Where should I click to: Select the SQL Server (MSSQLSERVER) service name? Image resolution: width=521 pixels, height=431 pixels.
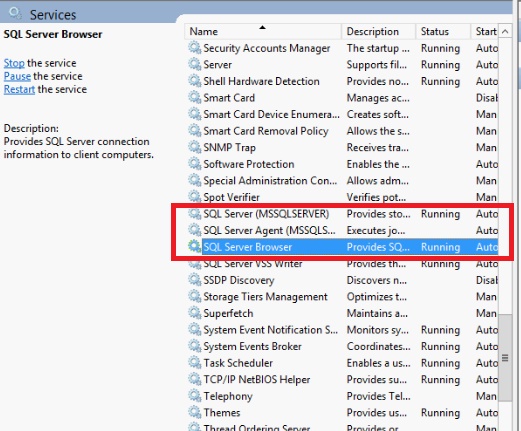point(266,214)
